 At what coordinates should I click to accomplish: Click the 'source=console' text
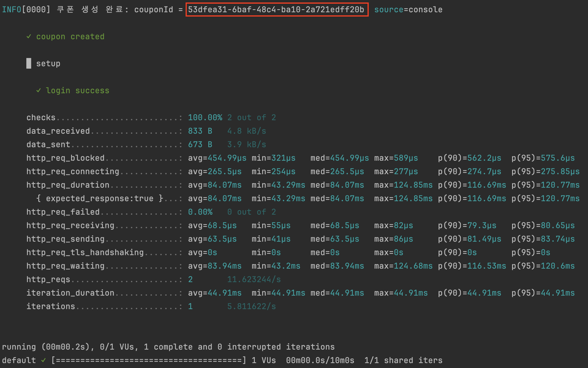coord(408,10)
